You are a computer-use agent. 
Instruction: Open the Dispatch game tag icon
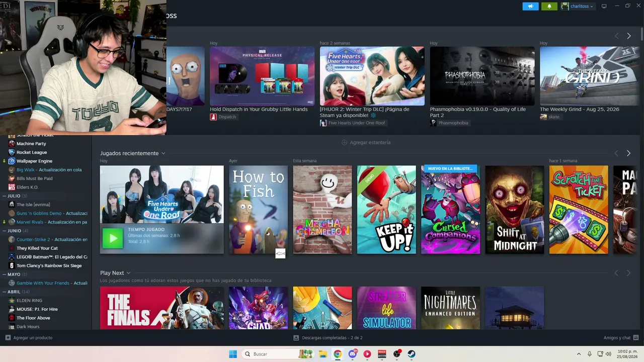point(213,117)
